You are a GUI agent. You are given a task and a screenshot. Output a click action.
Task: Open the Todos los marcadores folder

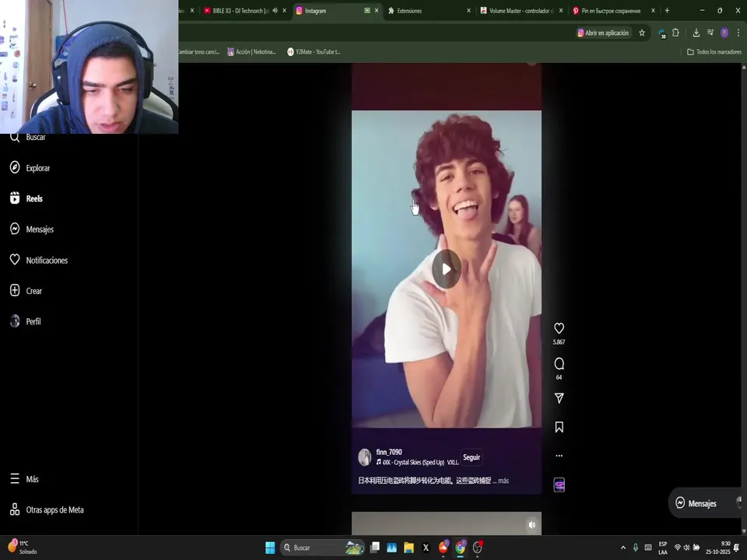pos(714,52)
